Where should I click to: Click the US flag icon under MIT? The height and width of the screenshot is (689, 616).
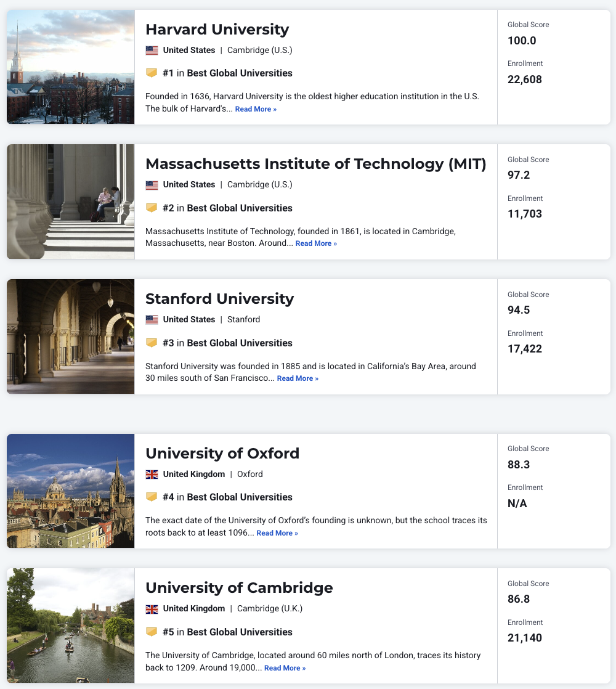152,185
